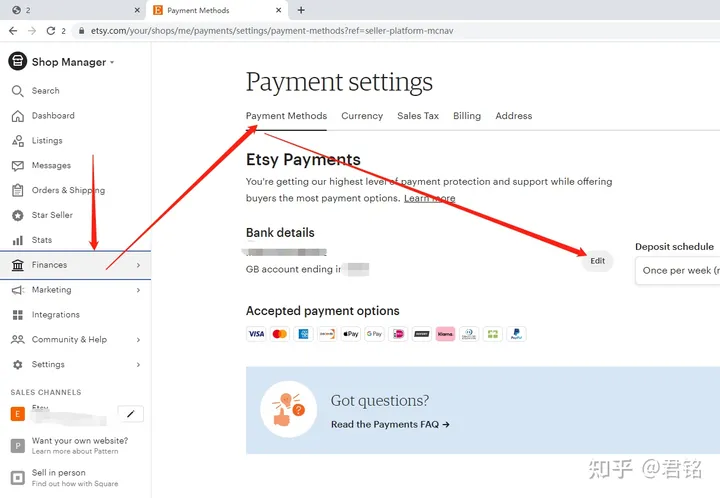Viewport: 720px width, 498px height.
Task: Click the Settings gear icon
Action: pyautogui.click(x=17, y=364)
